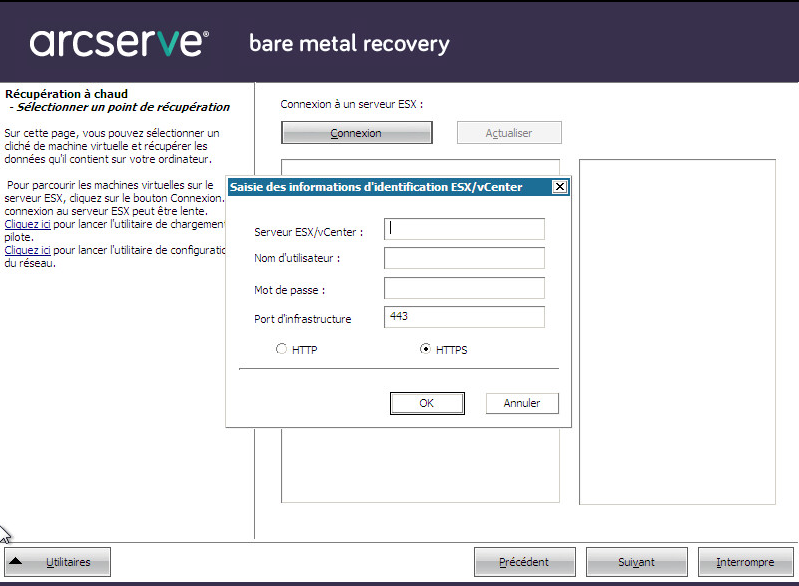Click the "Port d'infrastructure" label

tap(303, 319)
